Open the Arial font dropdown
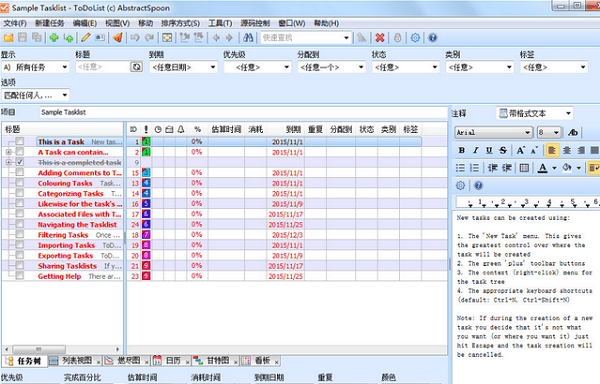Screen dimensions: 600x384 point(494,132)
